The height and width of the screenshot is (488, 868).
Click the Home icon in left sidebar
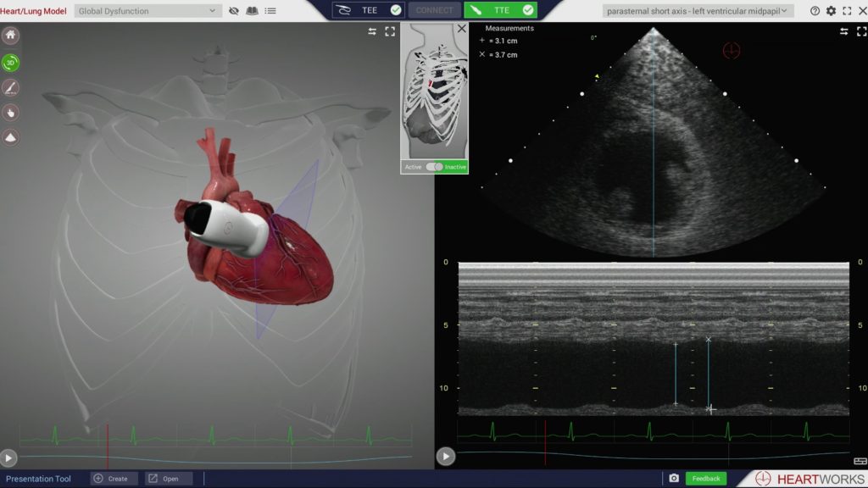(11, 36)
